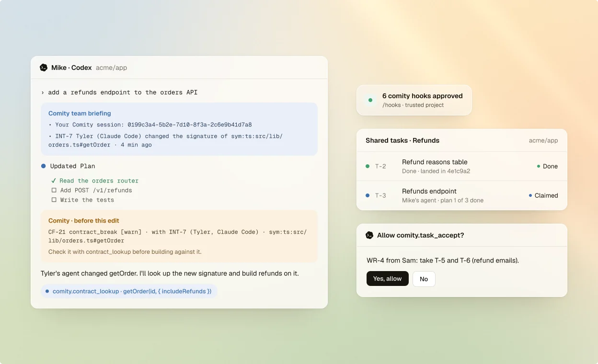The width and height of the screenshot is (598, 364).
Task: Click the T-2 task ID
Action: [380, 166]
